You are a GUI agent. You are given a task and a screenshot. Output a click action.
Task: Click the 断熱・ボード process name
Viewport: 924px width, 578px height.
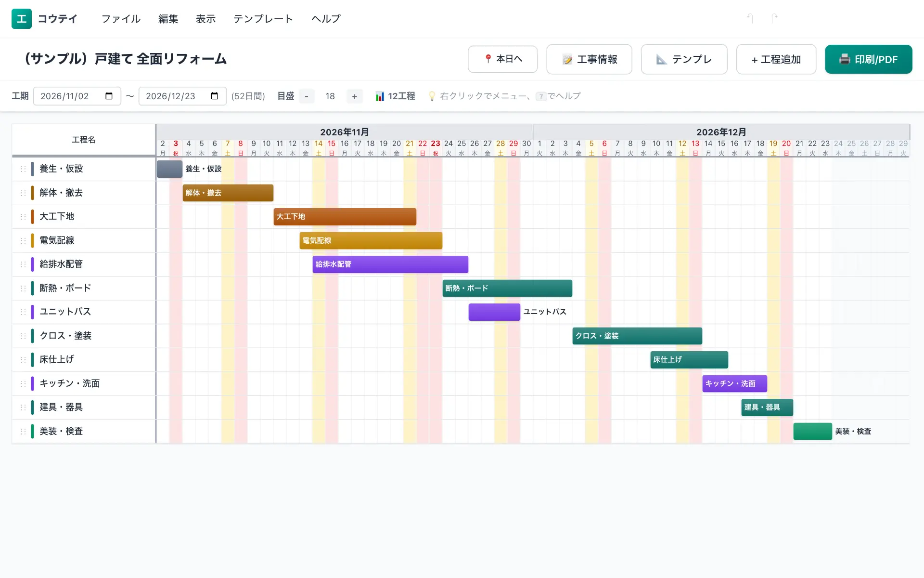click(65, 288)
